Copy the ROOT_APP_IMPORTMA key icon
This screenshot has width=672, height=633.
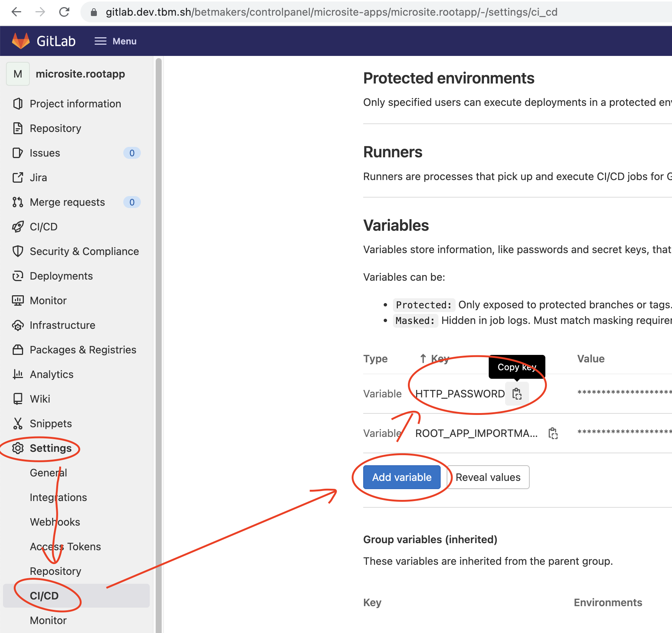tap(553, 433)
